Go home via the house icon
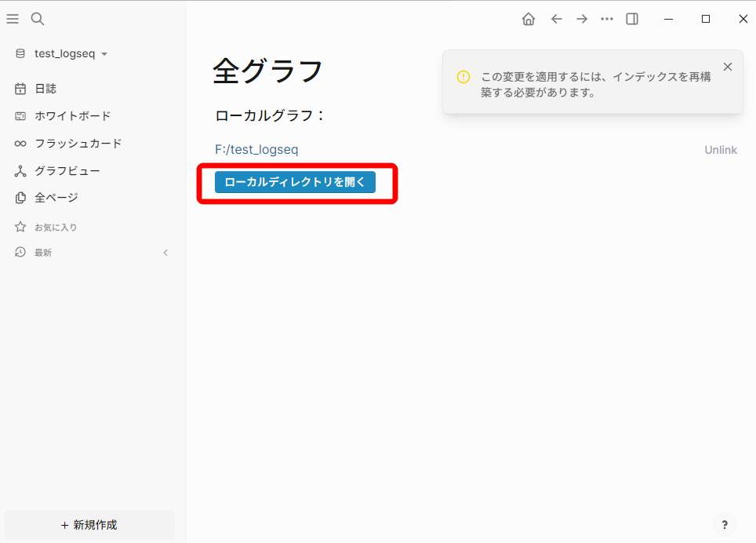Screen dimensions: 756x543 [529, 19]
